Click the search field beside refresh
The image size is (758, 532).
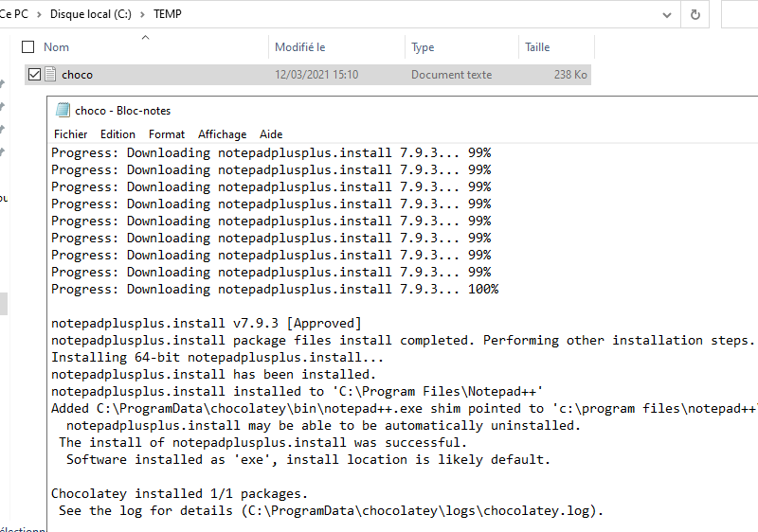click(x=739, y=14)
